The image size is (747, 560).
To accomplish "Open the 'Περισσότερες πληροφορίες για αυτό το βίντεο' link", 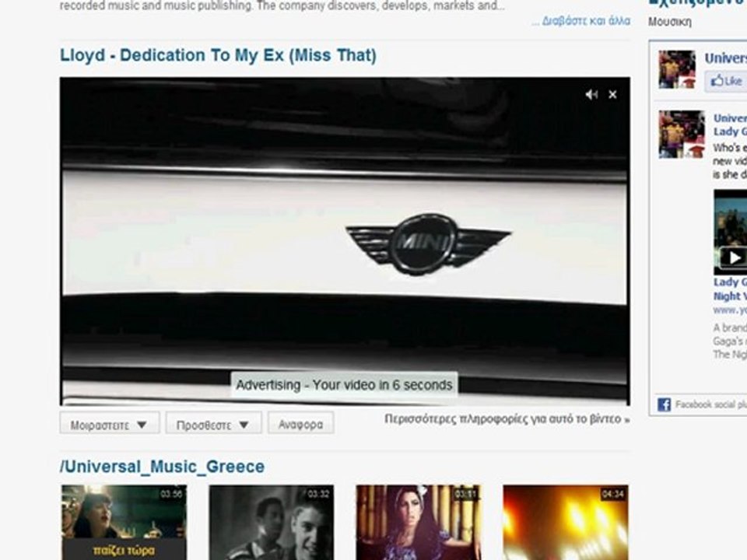I will pos(507,419).
